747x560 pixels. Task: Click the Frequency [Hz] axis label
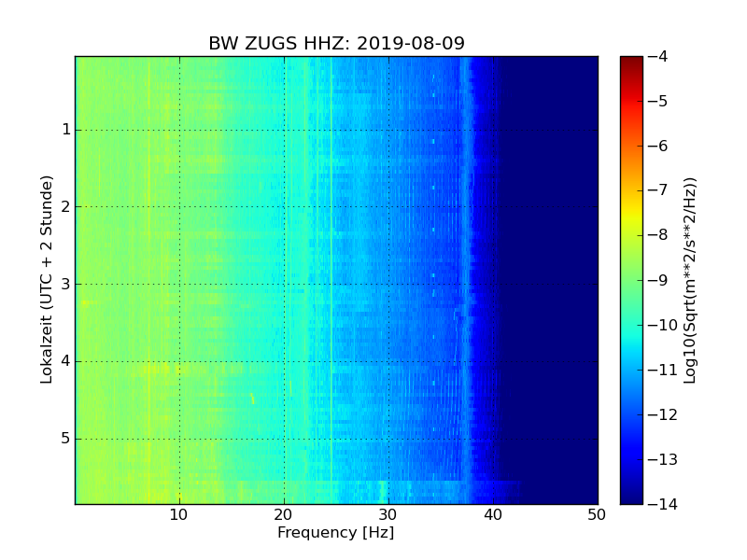pyautogui.click(x=336, y=532)
